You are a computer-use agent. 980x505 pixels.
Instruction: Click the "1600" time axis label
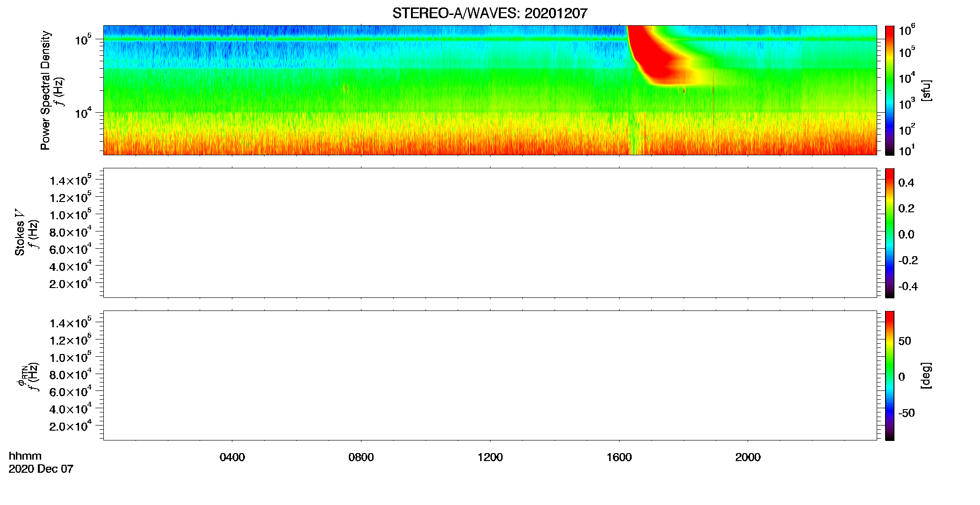(619, 457)
